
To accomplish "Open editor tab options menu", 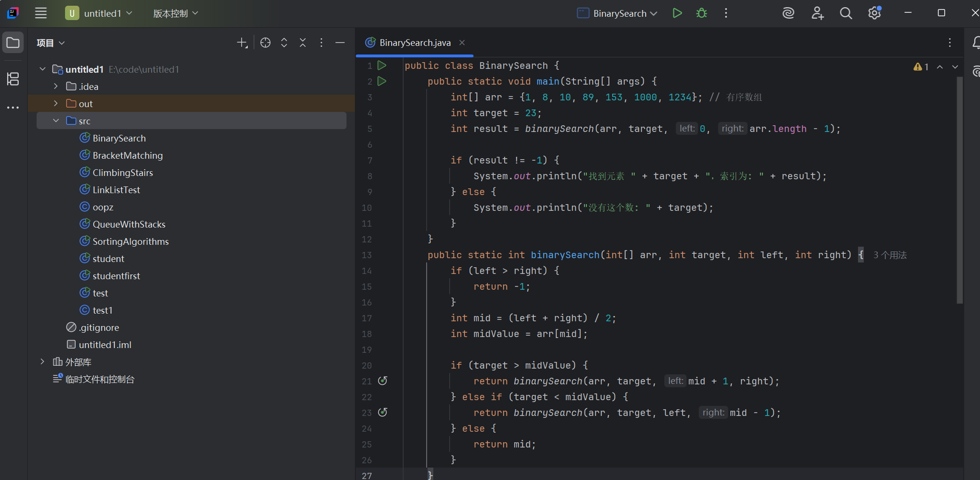I will [x=950, y=43].
